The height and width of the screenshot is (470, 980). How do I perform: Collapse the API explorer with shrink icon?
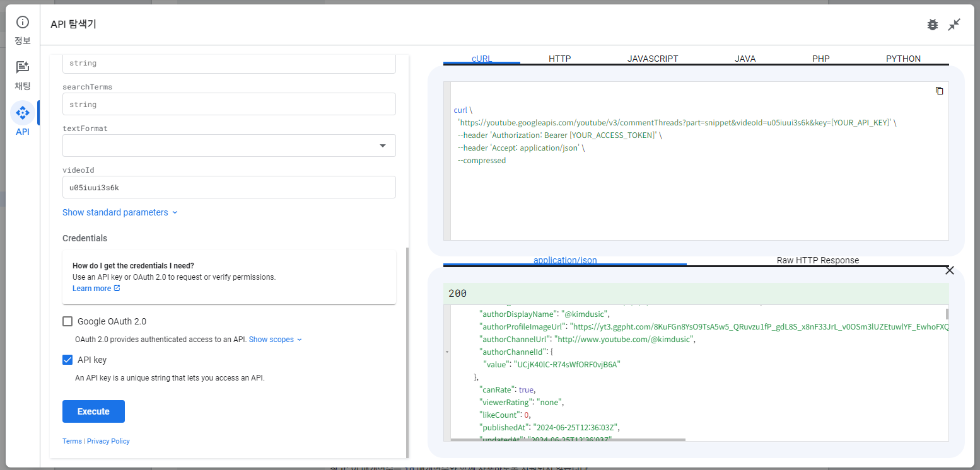(x=955, y=25)
